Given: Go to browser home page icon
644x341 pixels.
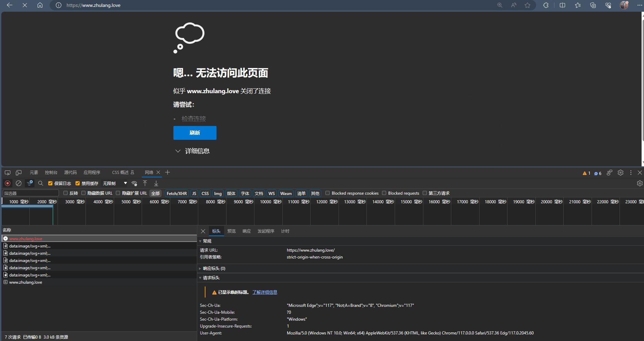Looking at the screenshot, I should click(x=40, y=5).
